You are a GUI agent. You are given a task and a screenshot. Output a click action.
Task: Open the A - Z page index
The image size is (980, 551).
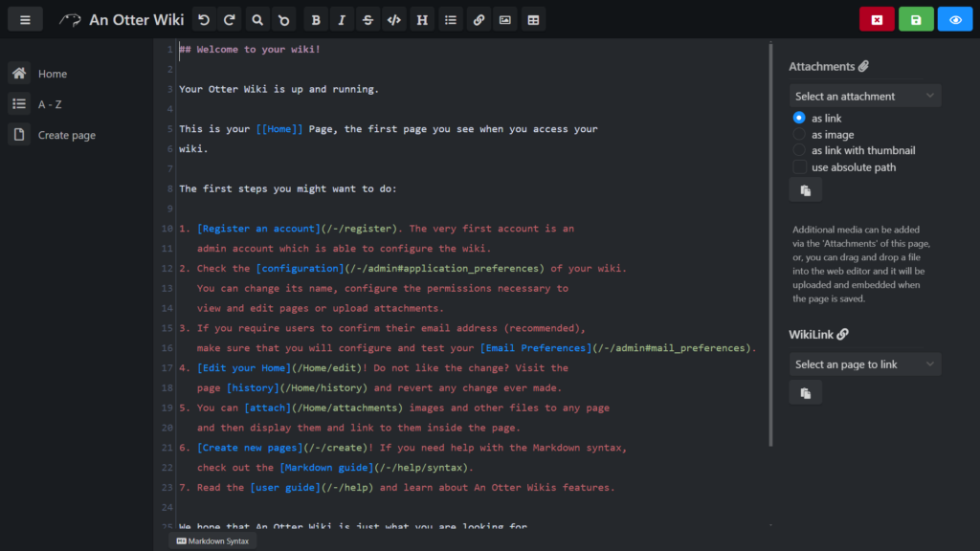pos(50,104)
